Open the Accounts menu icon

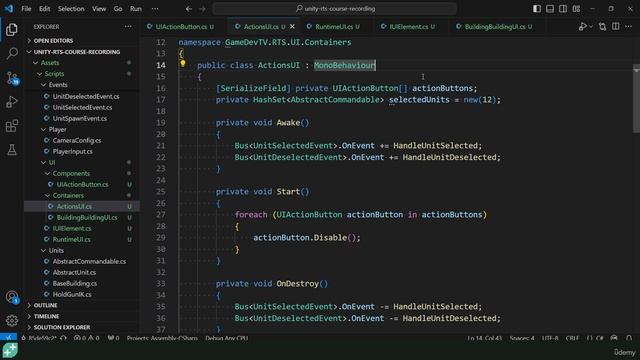(x=12, y=297)
